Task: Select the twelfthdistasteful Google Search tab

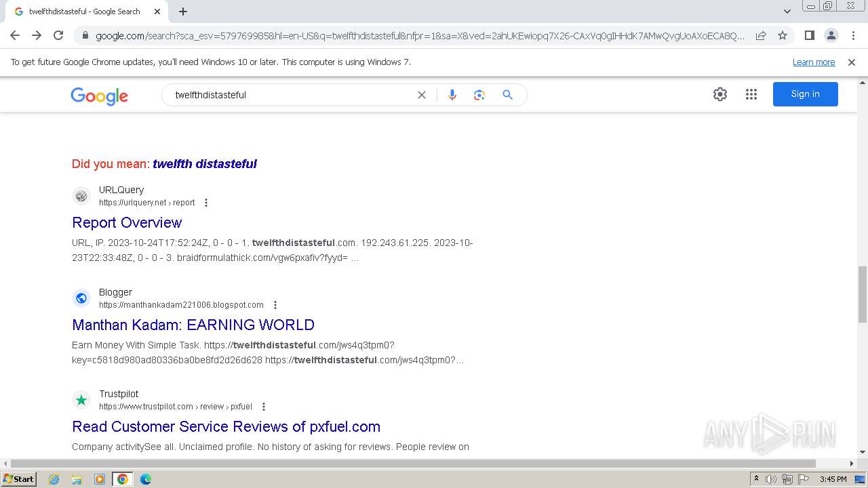Action: (x=85, y=12)
